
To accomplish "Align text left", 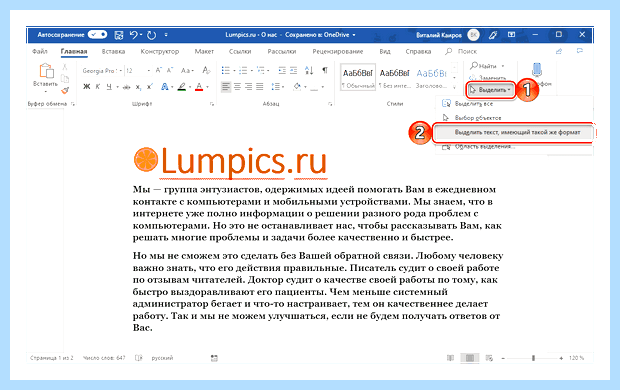I will [x=226, y=87].
